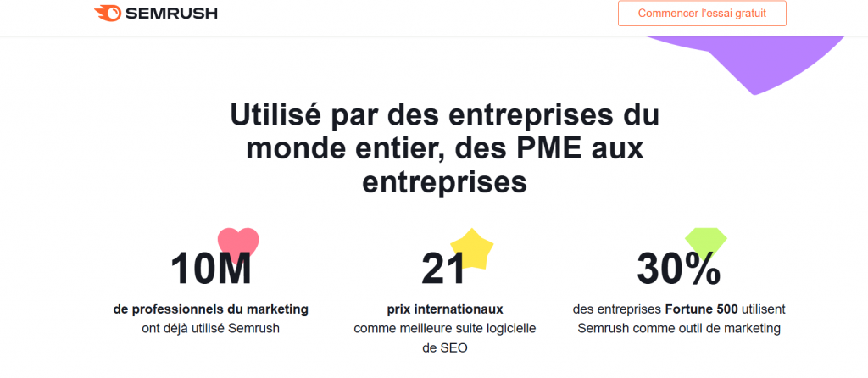Start the free trial via Commencer l'essai gratuit
Image resolution: width=868 pixels, height=378 pixels.
point(702,14)
